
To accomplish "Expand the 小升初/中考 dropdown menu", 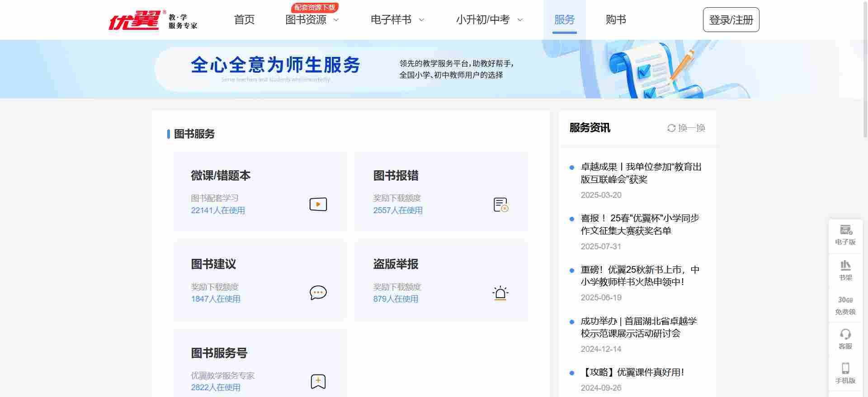I will pyautogui.click(x=489, y=20).
